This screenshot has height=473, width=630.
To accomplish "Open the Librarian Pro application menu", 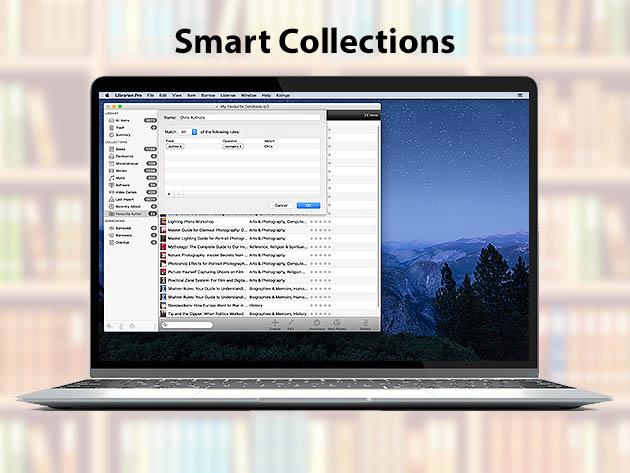I will (x=128, y=96).
